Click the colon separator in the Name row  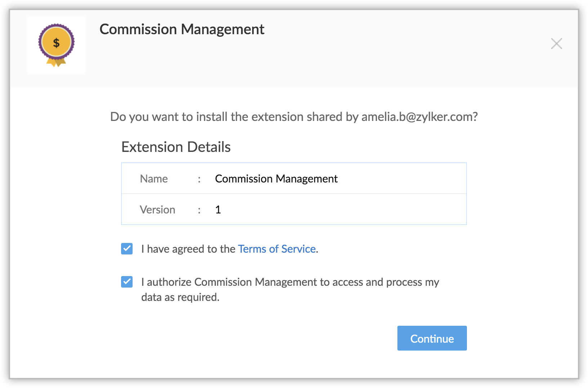(x=199, y=179)
